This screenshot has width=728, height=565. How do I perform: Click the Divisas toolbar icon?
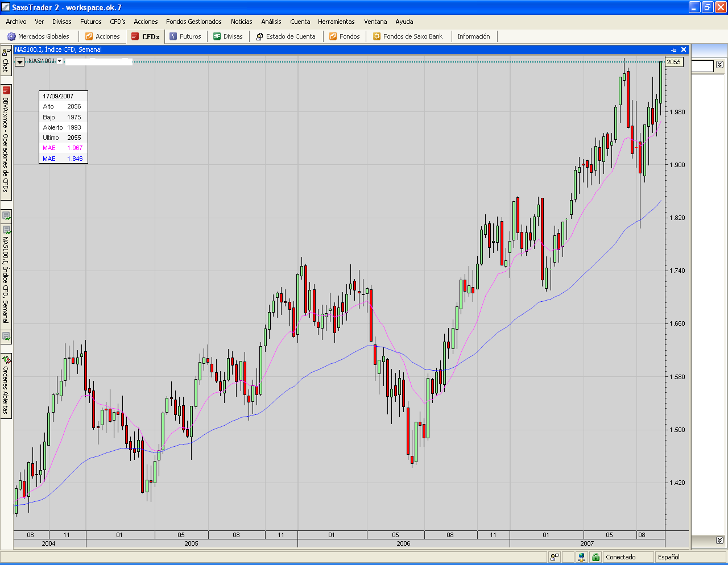coord(217,36)
